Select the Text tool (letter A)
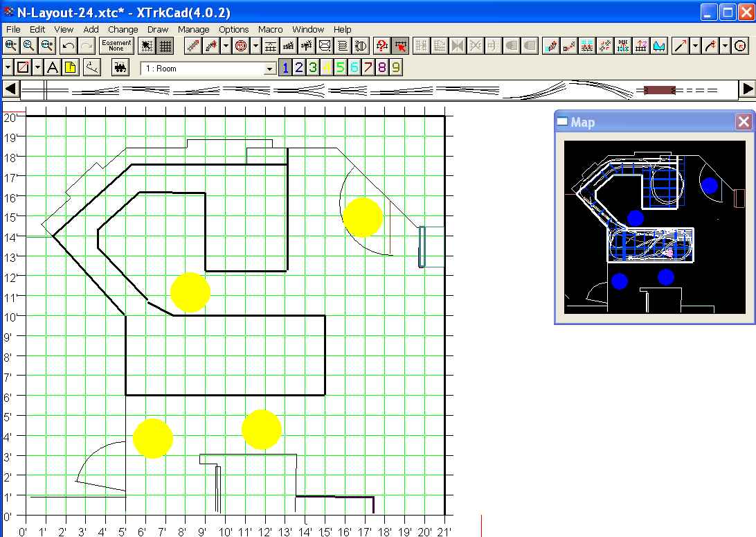This screenshot has width=756, height=537. coord(53,67)
